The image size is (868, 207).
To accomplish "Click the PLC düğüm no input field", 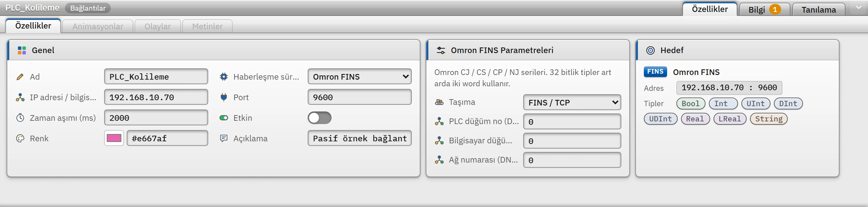I will point(572,122).
